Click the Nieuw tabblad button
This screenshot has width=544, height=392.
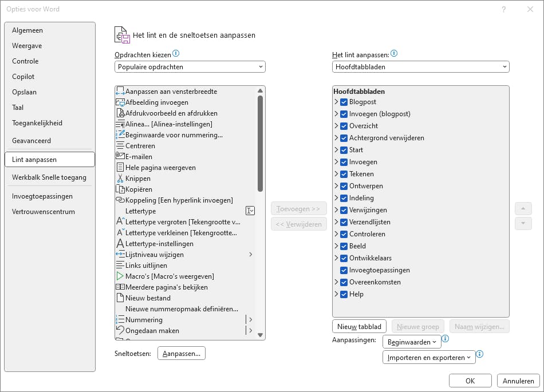point(359,326)
